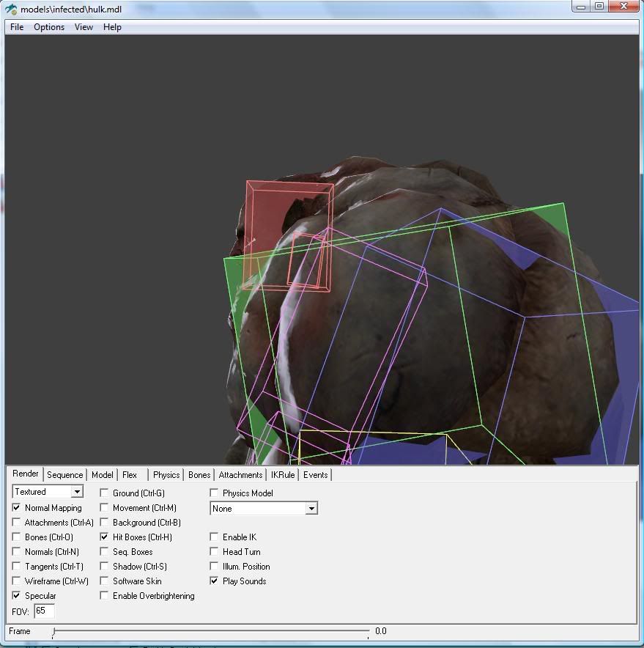
Task: Switch to the Attachments tab
Action: pos(240,475)
